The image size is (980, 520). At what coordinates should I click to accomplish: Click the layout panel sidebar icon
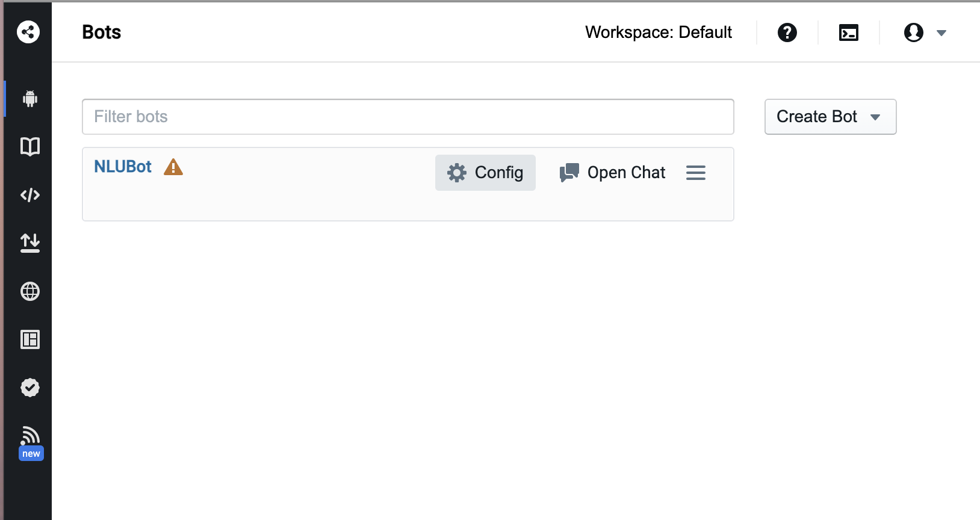pos(29,339)
